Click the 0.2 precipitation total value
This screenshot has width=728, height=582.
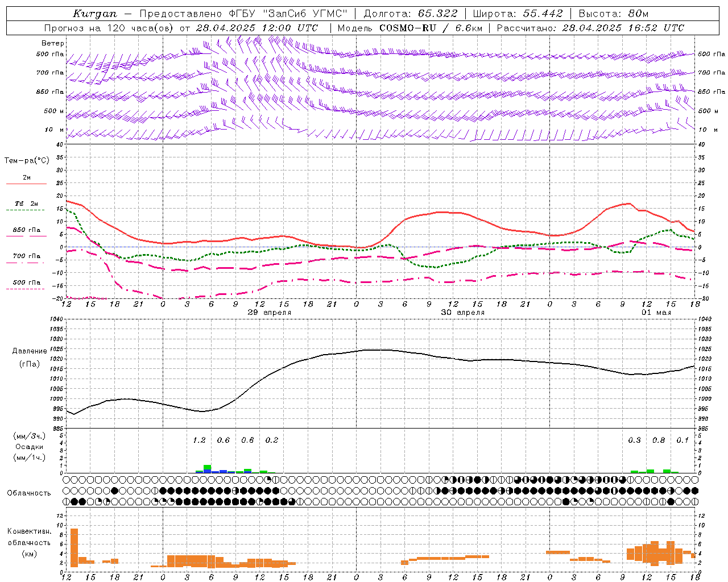coord(272,440)
